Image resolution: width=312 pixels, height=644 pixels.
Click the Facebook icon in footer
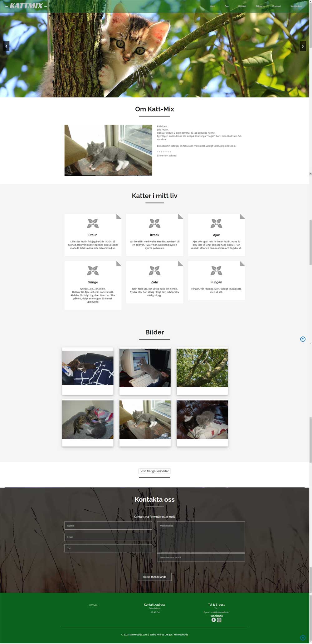[x=214, y=620]
